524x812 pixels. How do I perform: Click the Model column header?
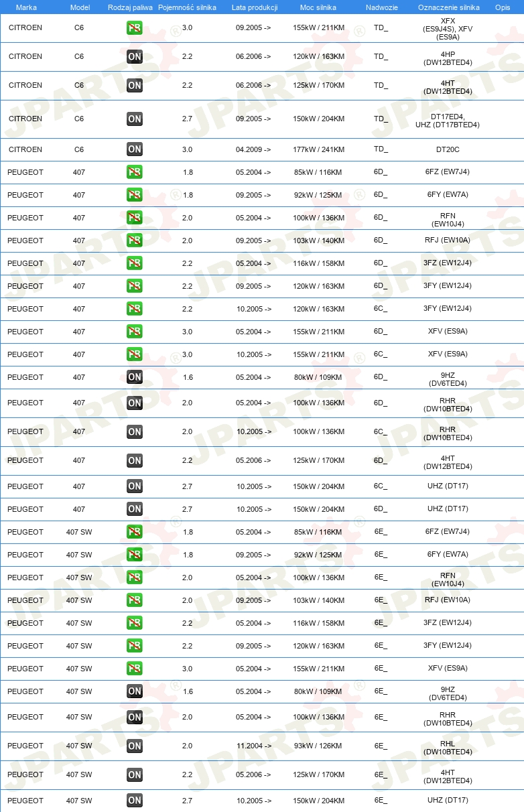[x=80, y=7]
